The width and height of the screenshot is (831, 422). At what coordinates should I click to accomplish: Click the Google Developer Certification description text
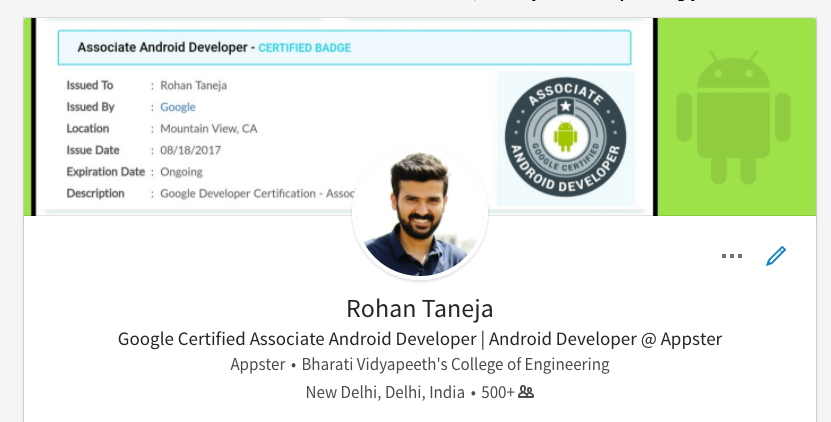[x=258, y=194]
